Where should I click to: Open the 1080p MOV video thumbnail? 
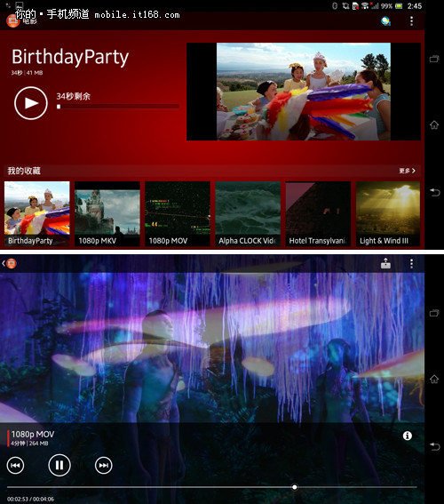point(178,213)
